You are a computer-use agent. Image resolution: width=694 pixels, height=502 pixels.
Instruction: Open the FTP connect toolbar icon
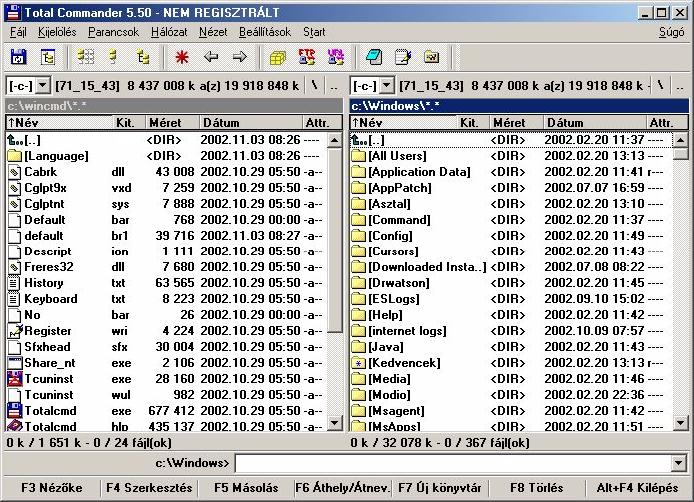click(307, 57)
